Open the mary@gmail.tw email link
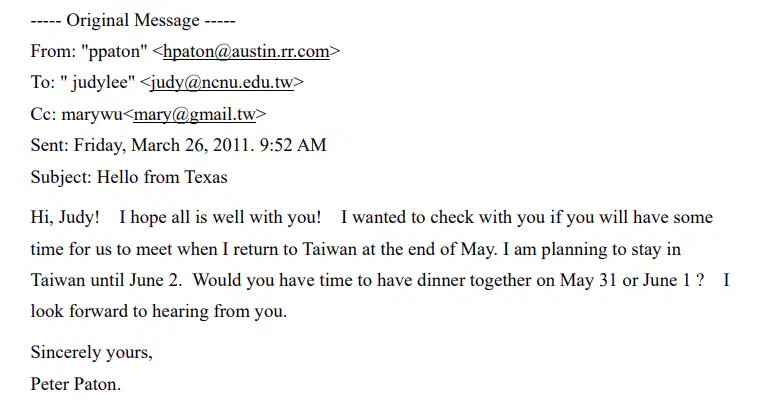The image size is (759, 407). click(x=195, y=114)
